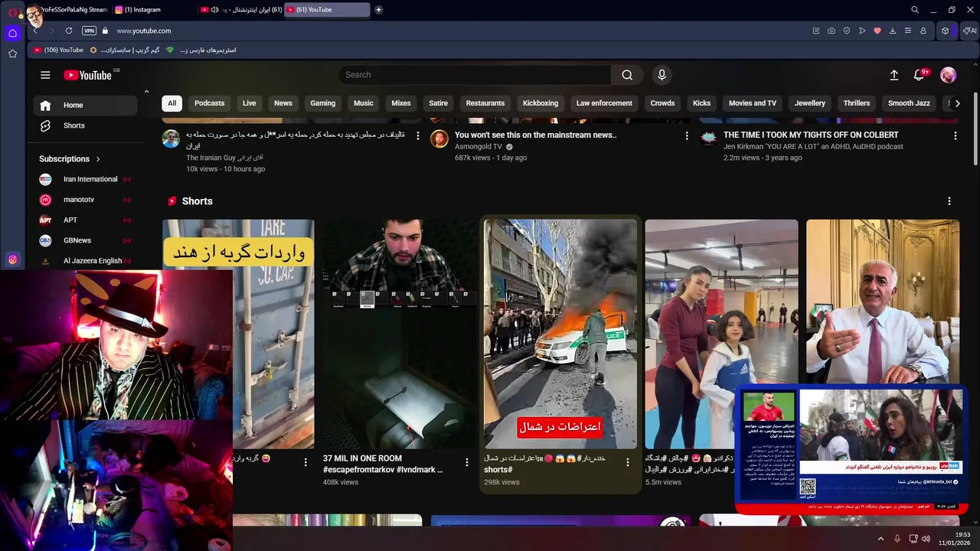The width and height of the screenshot is (980, 551).
Task: Select the Live filter chip
Action: (249, 103)
